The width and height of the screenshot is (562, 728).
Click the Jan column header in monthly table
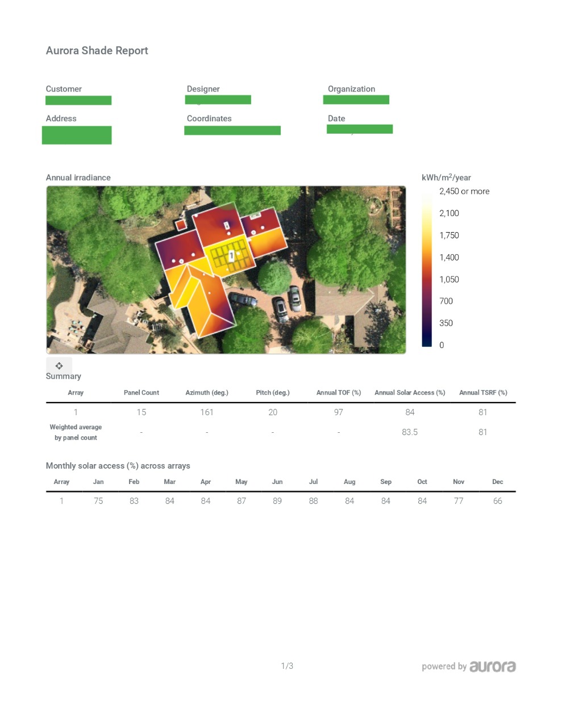(x=98, y=482)
